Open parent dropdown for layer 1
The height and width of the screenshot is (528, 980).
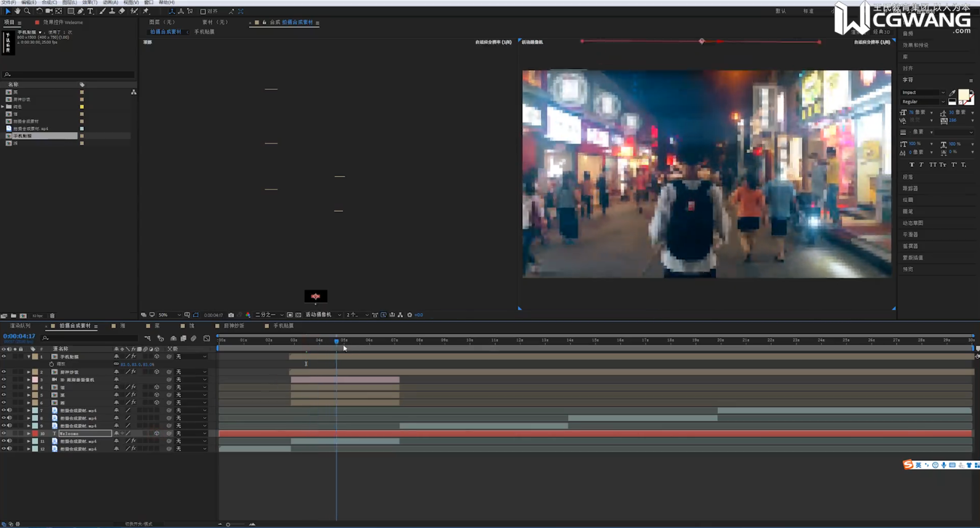coord(191,357)
